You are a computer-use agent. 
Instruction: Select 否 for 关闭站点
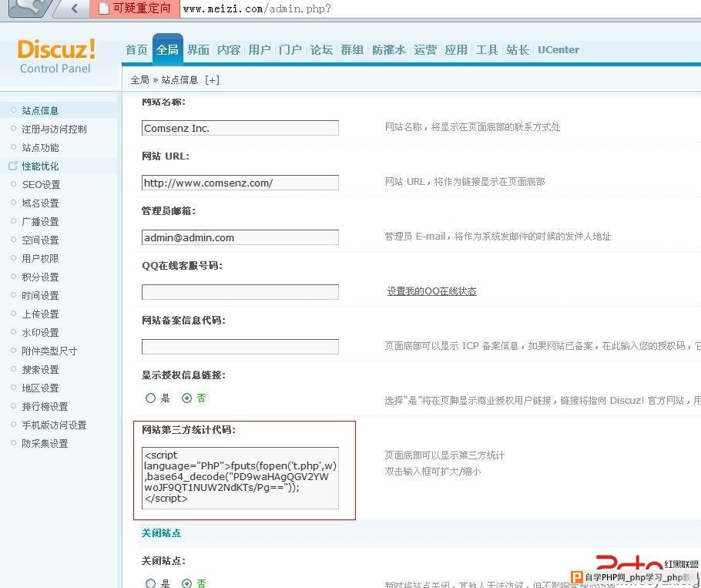(x=187, y=583)
